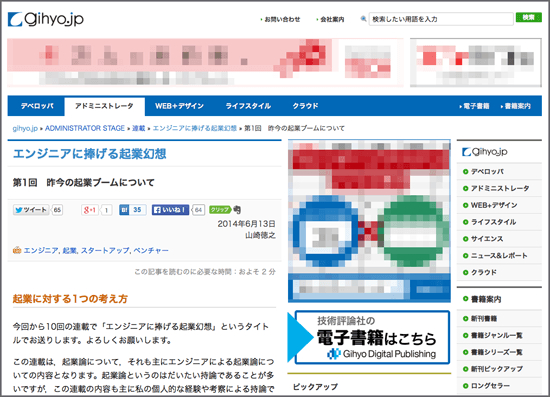Open ニュース&レポート in the right sidebar
This screenshot has height=397, width=550.
point(499,256)
